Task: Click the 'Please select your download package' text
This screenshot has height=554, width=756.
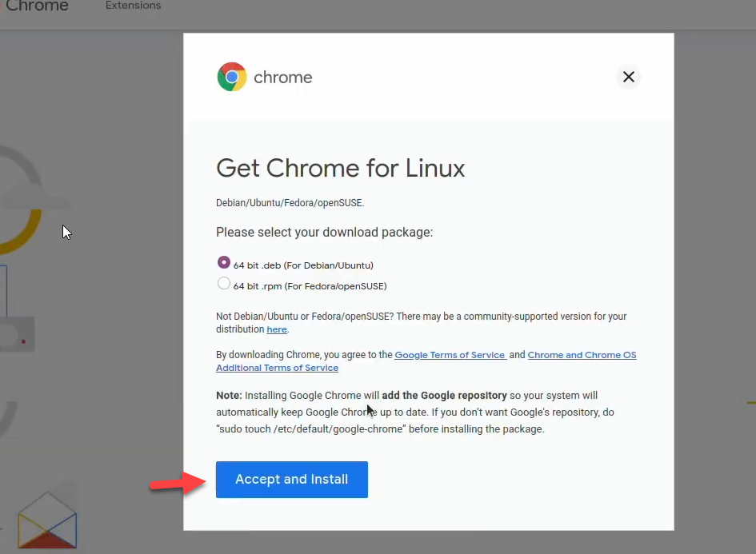Action: point(324,233)
